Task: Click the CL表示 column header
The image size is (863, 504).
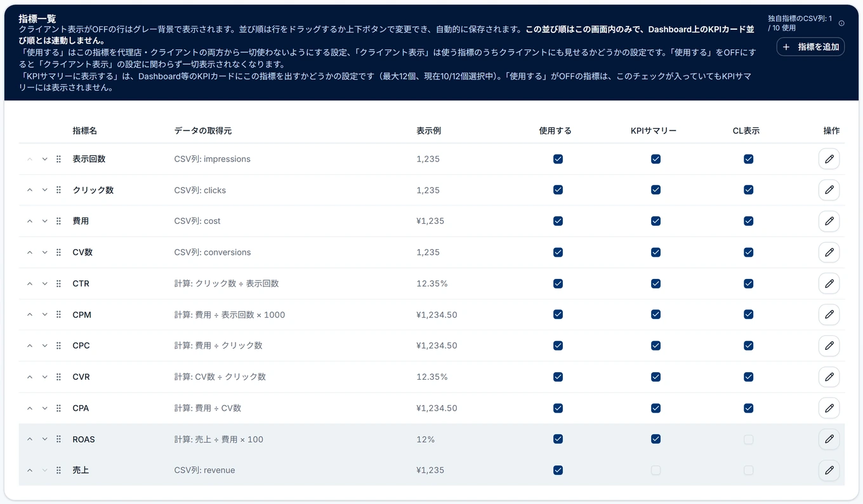Action: 746,131
